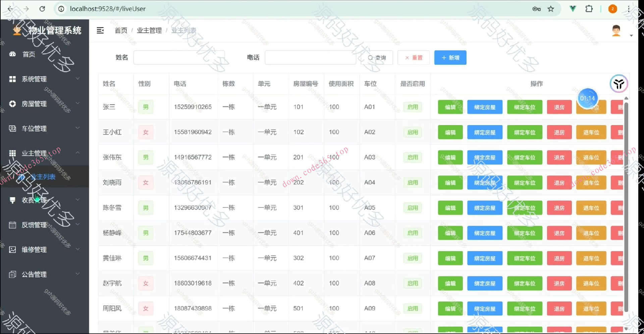This screenshot has height=334, width=644.
Task: Open the 收费管理 sidebar icon
Action: pos(12,200)
